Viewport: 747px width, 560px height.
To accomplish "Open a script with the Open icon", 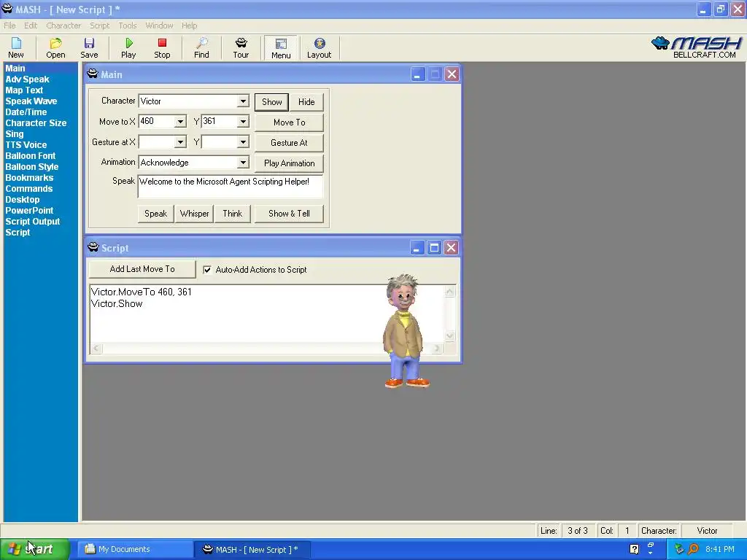I will click(55, 47).
